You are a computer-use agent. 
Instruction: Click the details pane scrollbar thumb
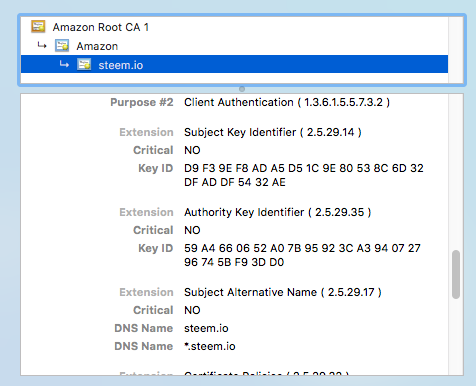456,274
